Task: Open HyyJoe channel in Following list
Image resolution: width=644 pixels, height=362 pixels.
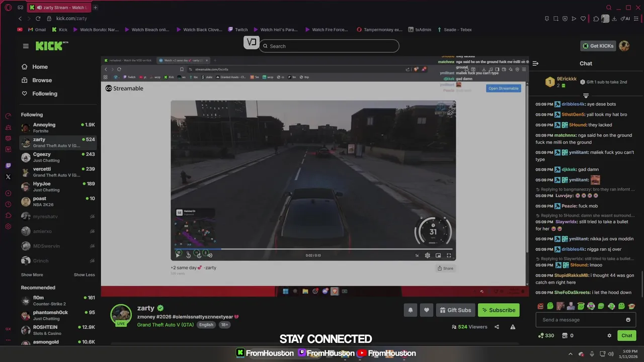Action: [58, 187]
